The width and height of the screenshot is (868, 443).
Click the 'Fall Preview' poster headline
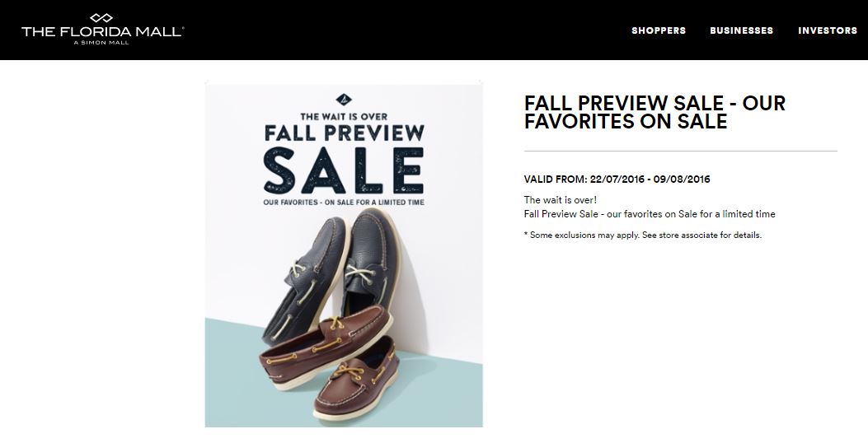(343, 133)
